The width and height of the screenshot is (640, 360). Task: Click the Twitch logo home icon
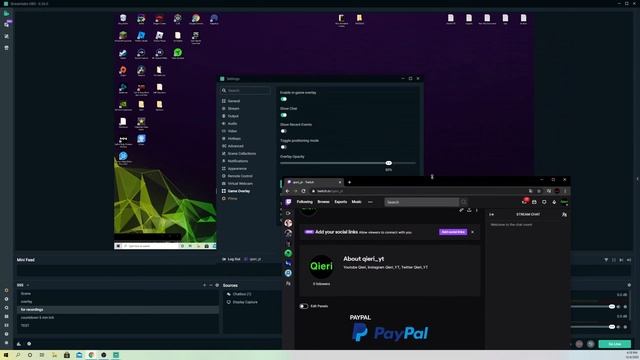click(x=289, y=202)
